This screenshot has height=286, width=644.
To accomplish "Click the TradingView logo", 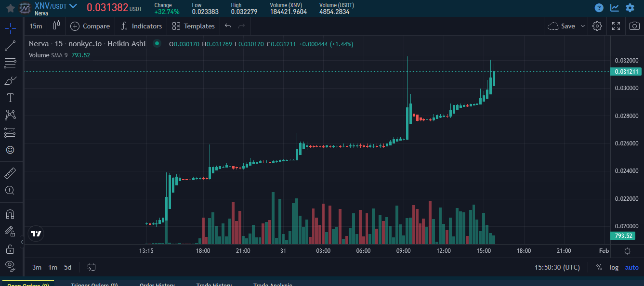I will point(36,234).
